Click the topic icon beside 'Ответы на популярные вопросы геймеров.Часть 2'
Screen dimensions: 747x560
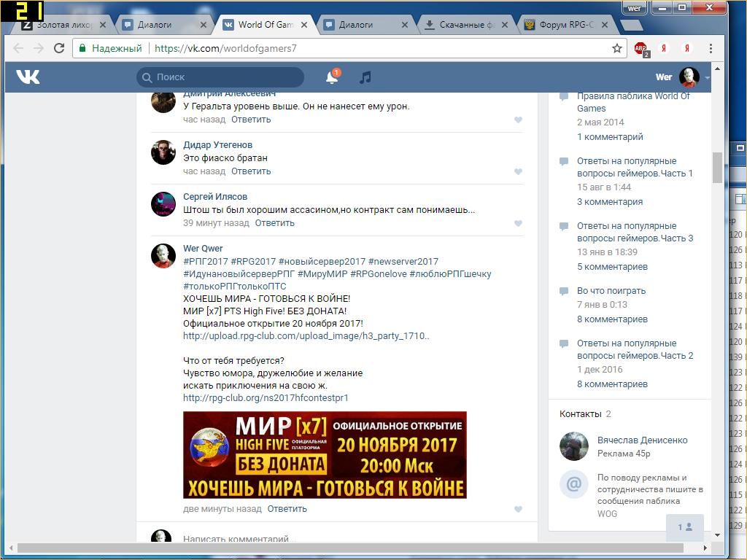pos(564,343)
